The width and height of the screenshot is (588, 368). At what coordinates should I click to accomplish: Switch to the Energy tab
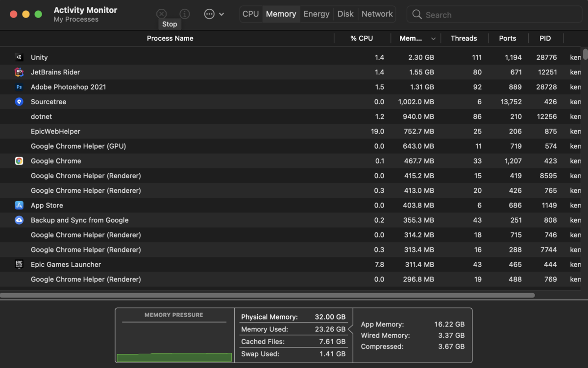pos(317,14)
